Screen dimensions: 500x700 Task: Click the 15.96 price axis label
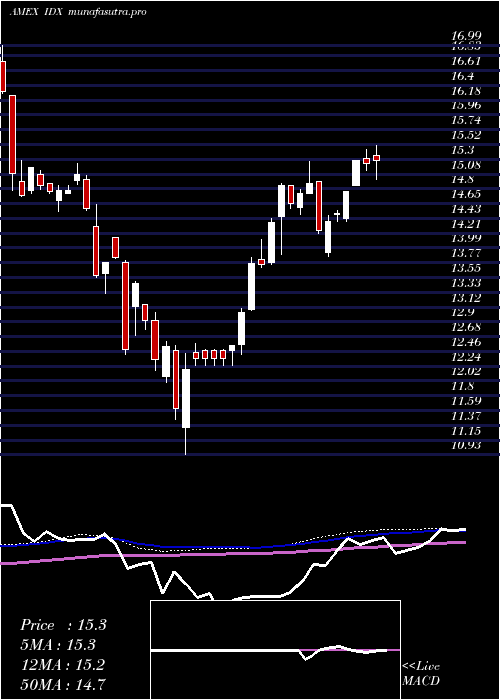click(466, 105)
